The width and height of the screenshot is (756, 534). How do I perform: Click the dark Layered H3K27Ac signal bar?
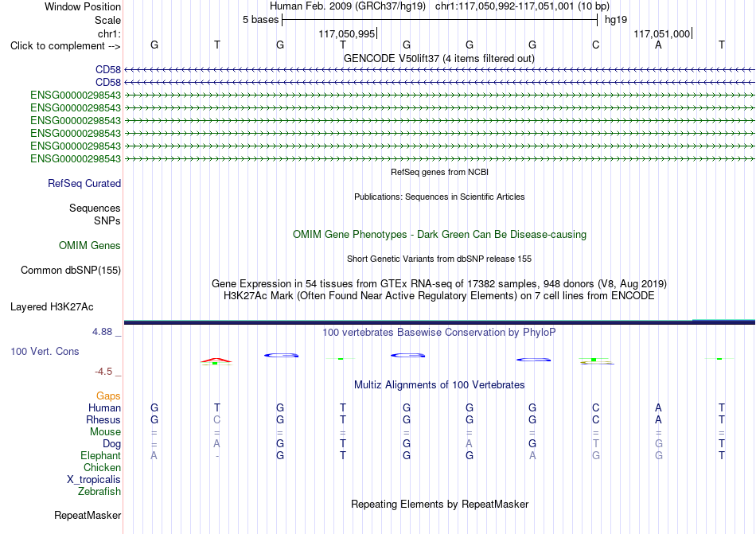pyautogui.click(x=439, y=322)
